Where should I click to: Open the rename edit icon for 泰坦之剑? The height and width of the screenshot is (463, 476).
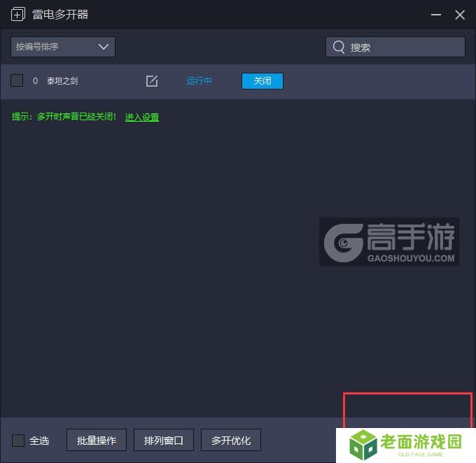(x=152, y=81)
